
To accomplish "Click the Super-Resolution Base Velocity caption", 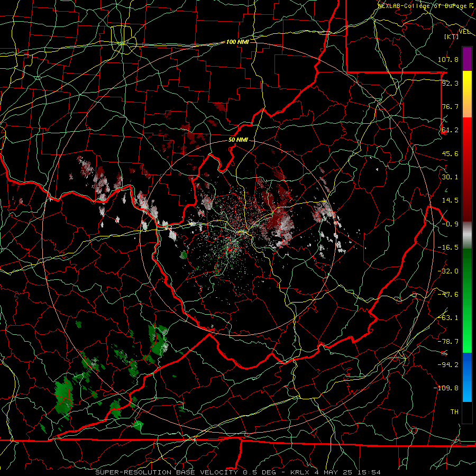I will point(237,472).
